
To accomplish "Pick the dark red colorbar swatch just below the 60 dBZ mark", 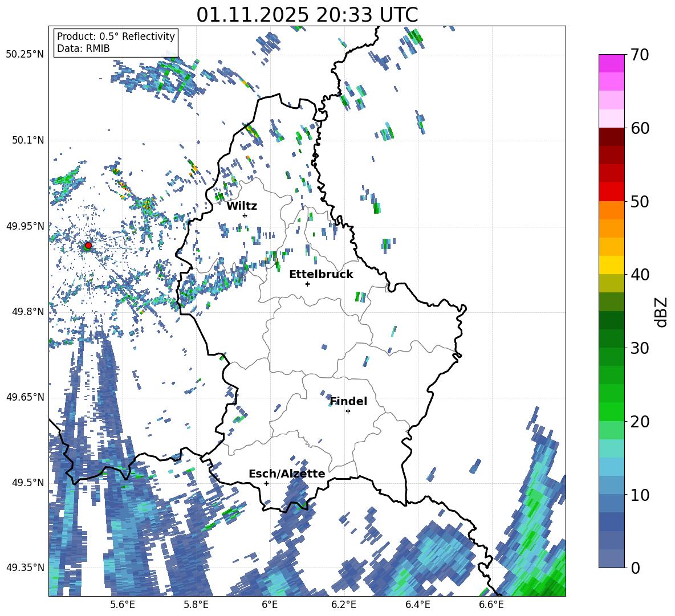I will pos(611,137).
